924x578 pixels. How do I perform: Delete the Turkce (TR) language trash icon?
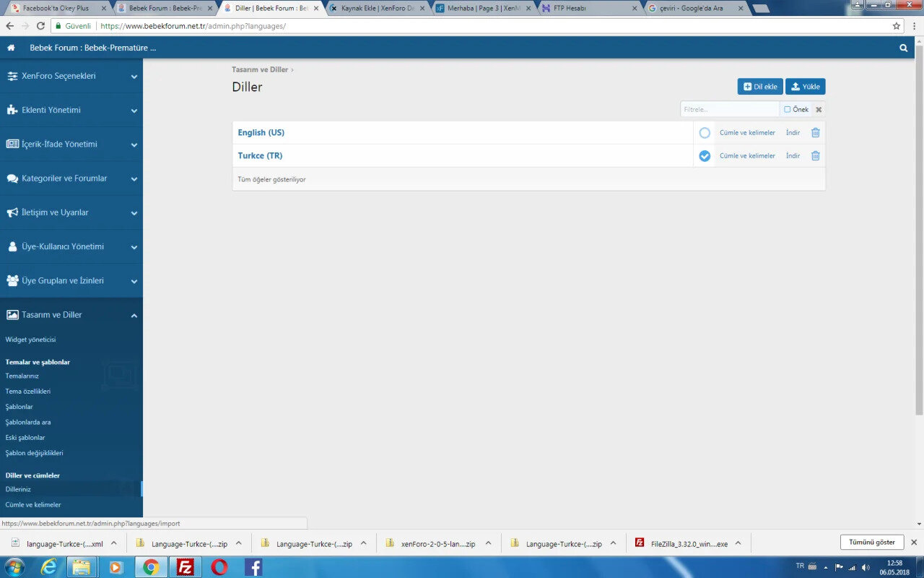pyautogui.click(x=815, y=156)
